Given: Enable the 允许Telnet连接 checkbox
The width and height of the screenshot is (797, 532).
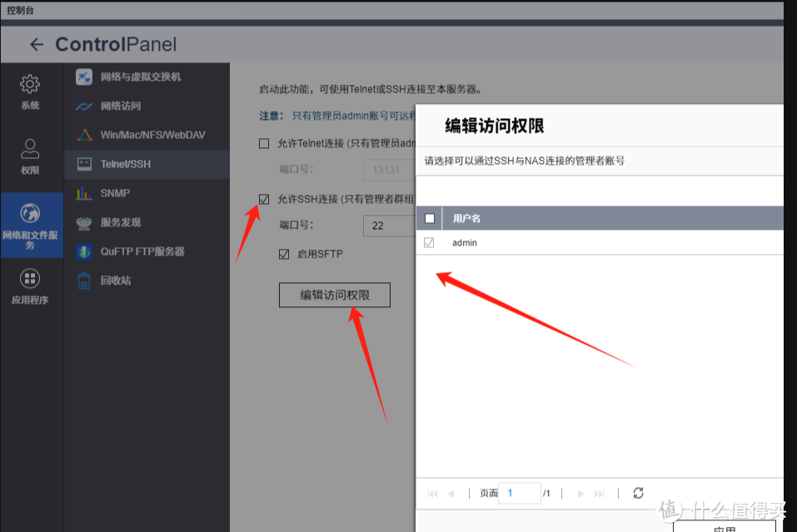Looking at the screenshot, I should [x=266, y=142].
